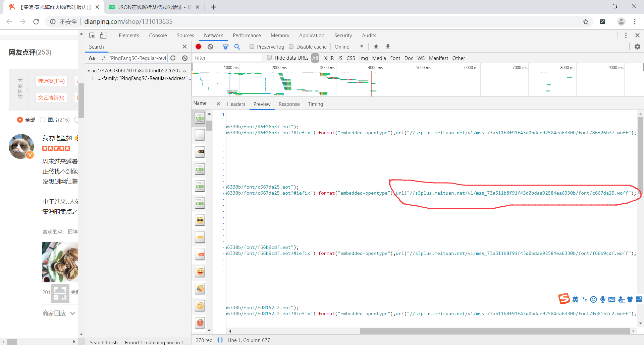Click the request list scrollbar down arrow
The width and height of the screenshot is (644, 345).
click(209, 330)
